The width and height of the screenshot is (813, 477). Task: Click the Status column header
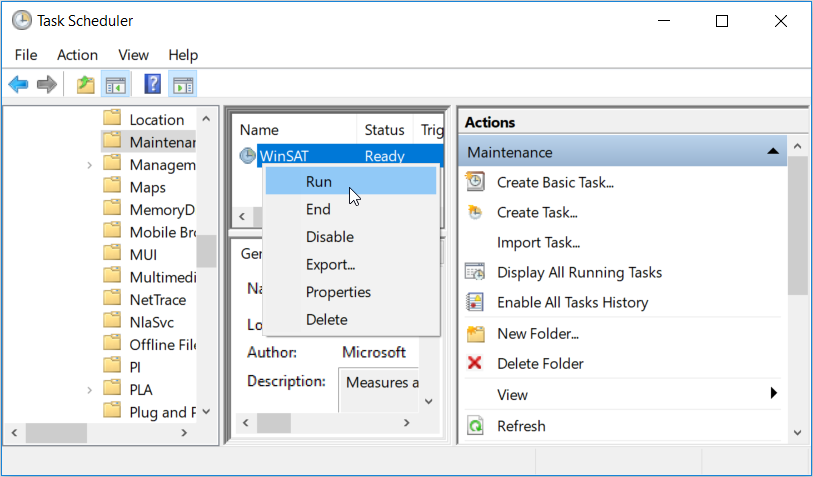click(385, 130)
